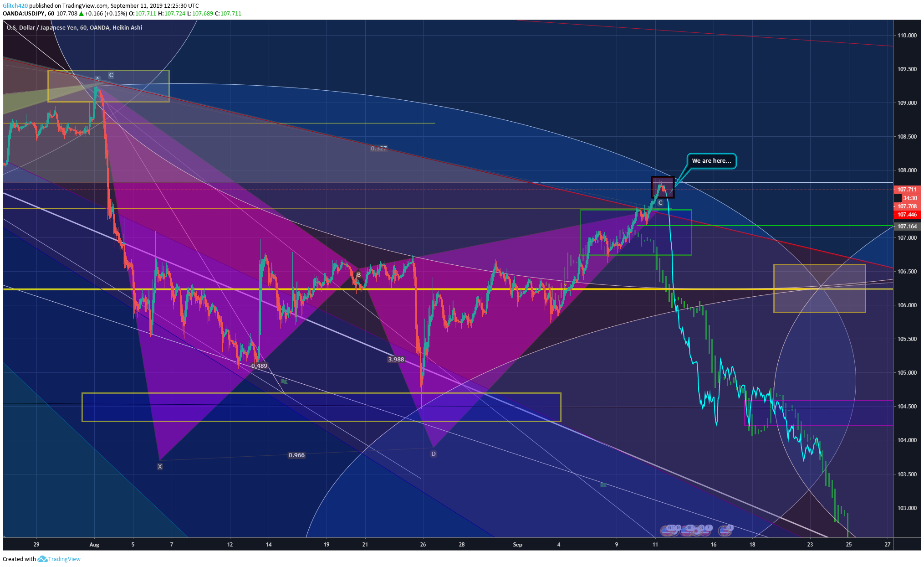Viewport: 924px width, 567px height.
Task: Click the 0.327 ratio label
Action: 379,149
